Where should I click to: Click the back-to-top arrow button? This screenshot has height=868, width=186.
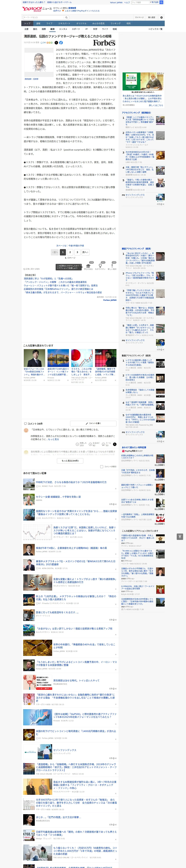tap(180, 536)
